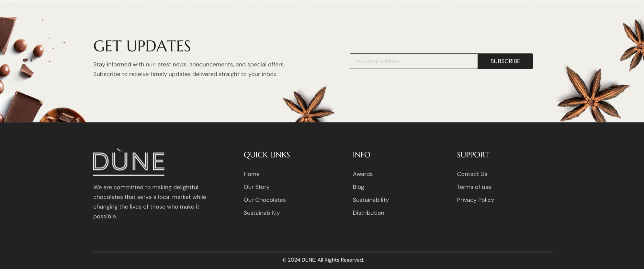The height and width of the screenshot is (269, 644).
Task: Open the Privacy Policy link
Action: click(475, 200)
